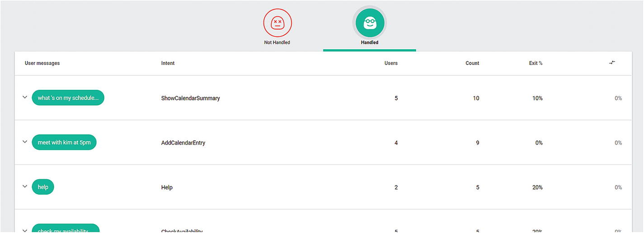Expand the 'help' message row

click(25, 186)
